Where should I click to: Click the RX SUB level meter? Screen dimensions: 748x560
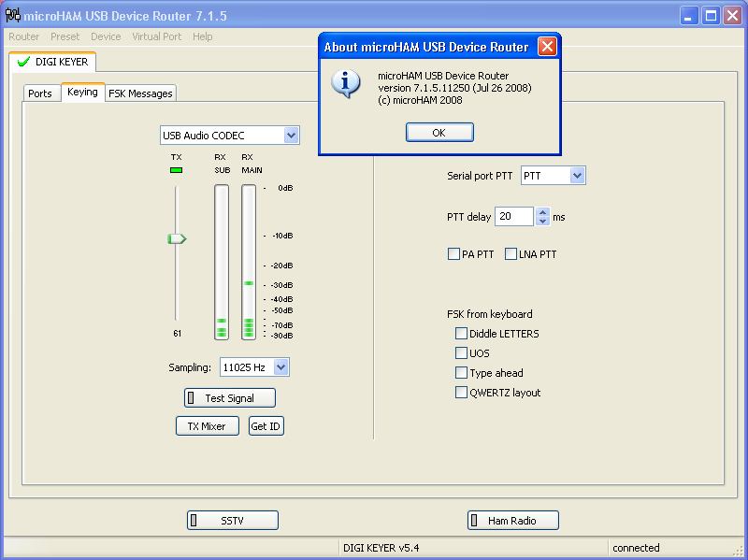pyautogui.click(x=222, y=263)
